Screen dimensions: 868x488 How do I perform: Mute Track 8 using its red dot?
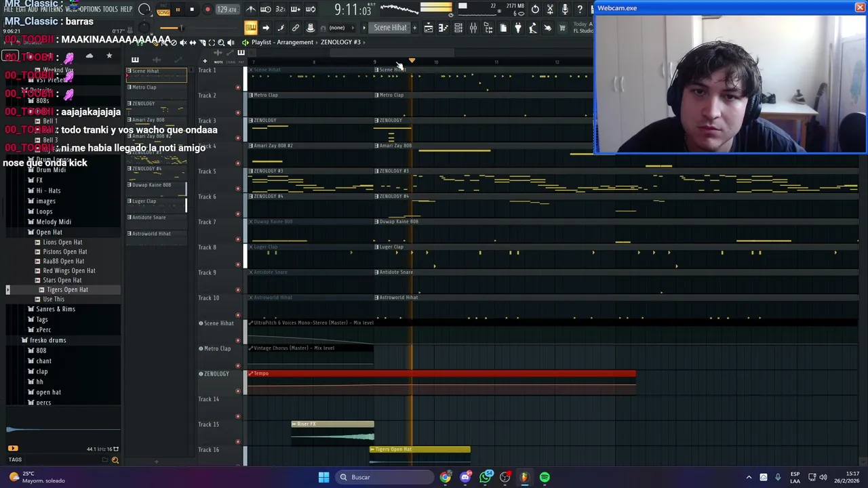tap(237, 264)
